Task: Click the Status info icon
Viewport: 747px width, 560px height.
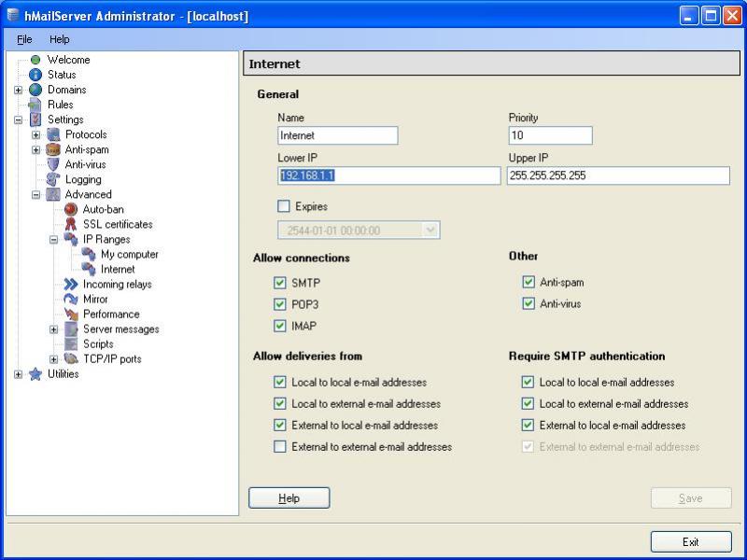Action: coord(35,75)
